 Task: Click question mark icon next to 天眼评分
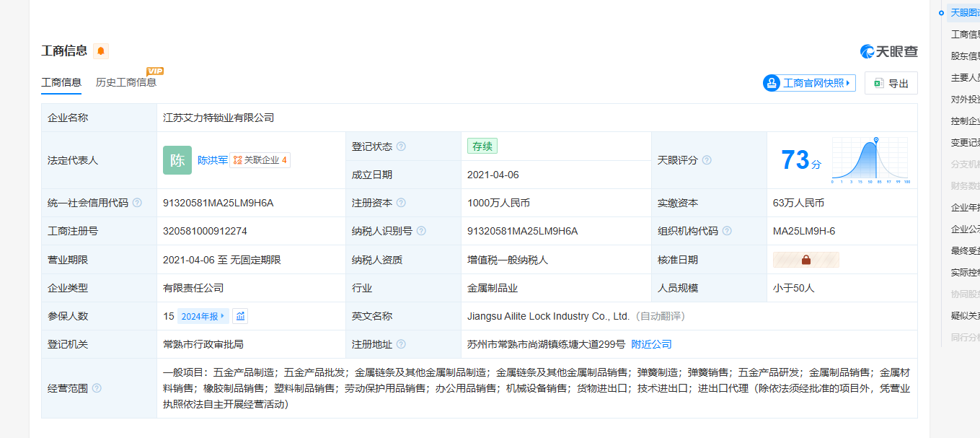coord(707,160)
